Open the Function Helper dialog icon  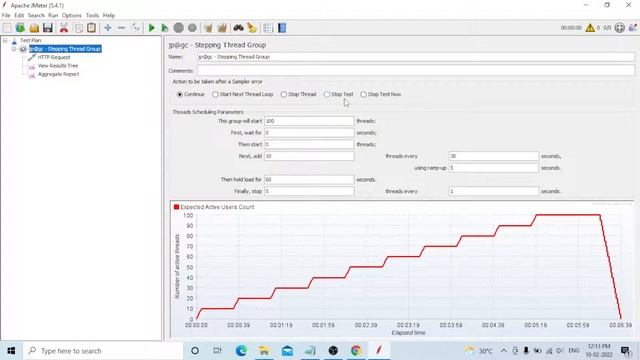[x=268, y=28]
